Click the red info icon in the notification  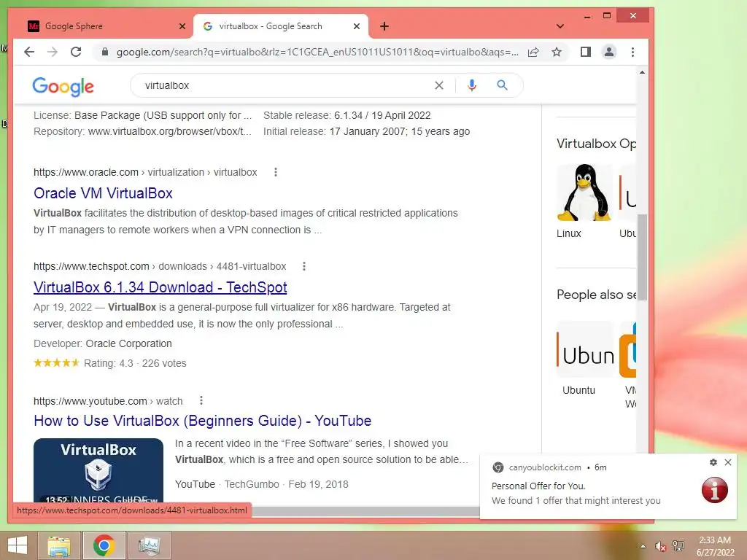(x=715, y=490)
